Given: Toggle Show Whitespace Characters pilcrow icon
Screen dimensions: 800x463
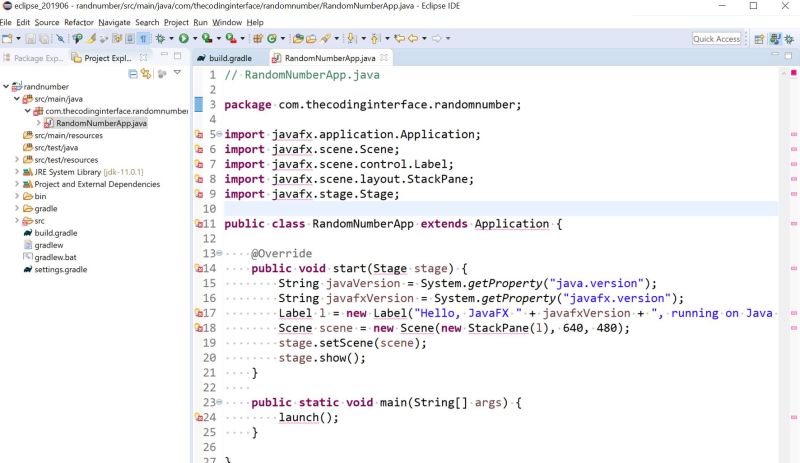Looking at the screenshot, I should tap(144, 38).
